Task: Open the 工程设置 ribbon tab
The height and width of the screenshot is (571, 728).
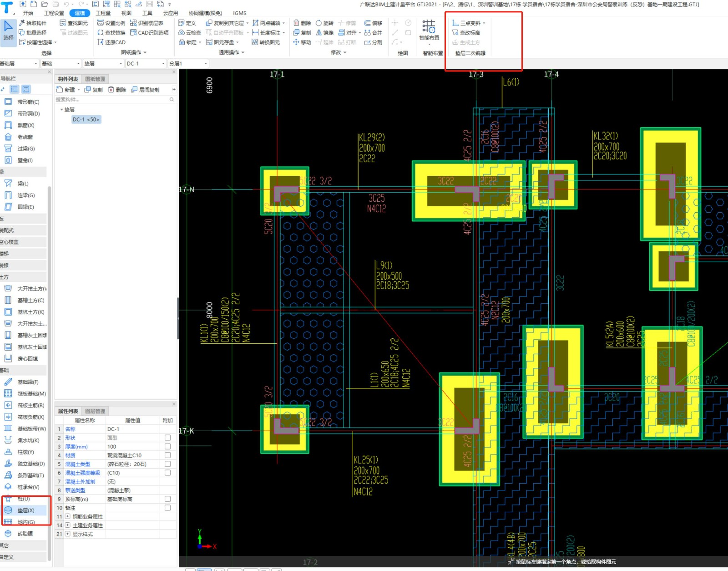Action: coord(54,13)
